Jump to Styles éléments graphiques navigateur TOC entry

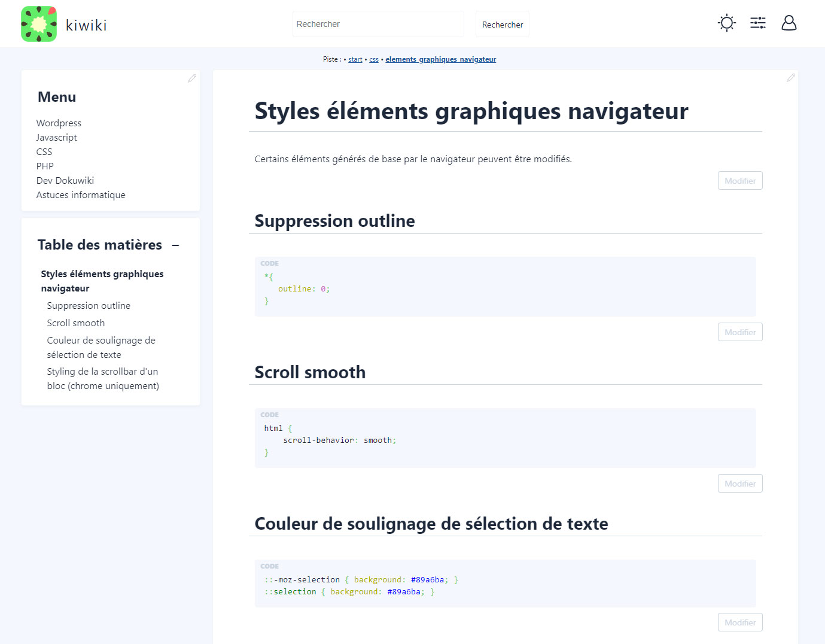click(x=102, y=281)
